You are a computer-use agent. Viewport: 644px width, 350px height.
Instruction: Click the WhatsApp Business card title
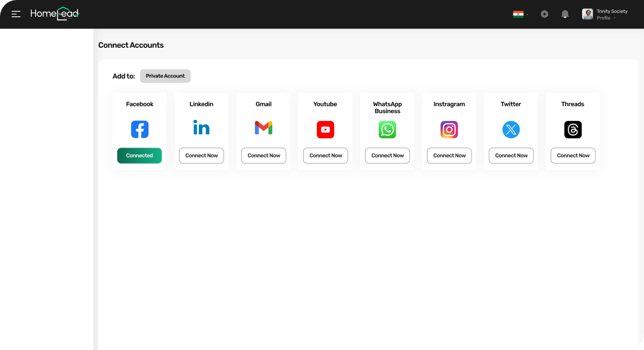(387, 108)
